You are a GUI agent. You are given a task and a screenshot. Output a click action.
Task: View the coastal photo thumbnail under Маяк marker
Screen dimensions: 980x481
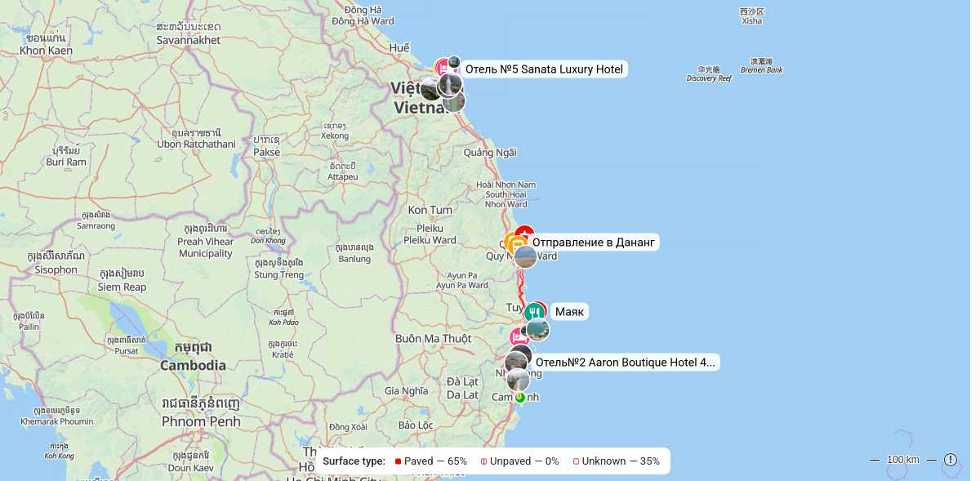[x=537, y=329]
